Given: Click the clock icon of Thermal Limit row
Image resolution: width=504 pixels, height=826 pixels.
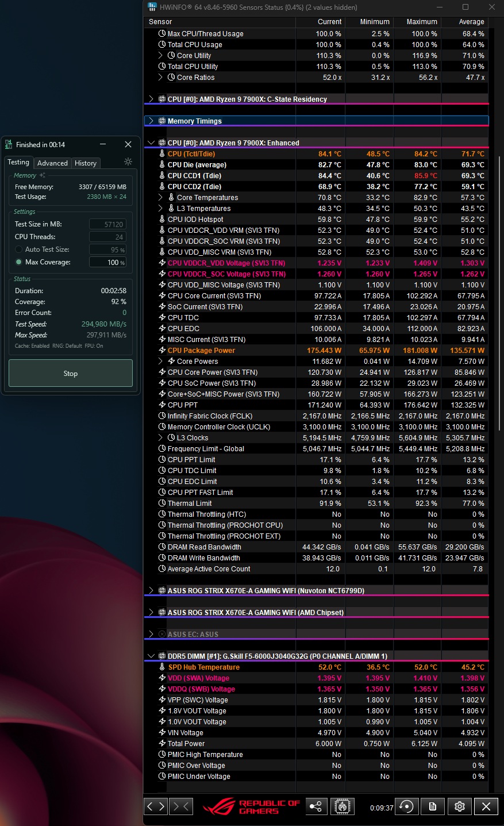Looking at the screenshot, I should tap(162, 504).
